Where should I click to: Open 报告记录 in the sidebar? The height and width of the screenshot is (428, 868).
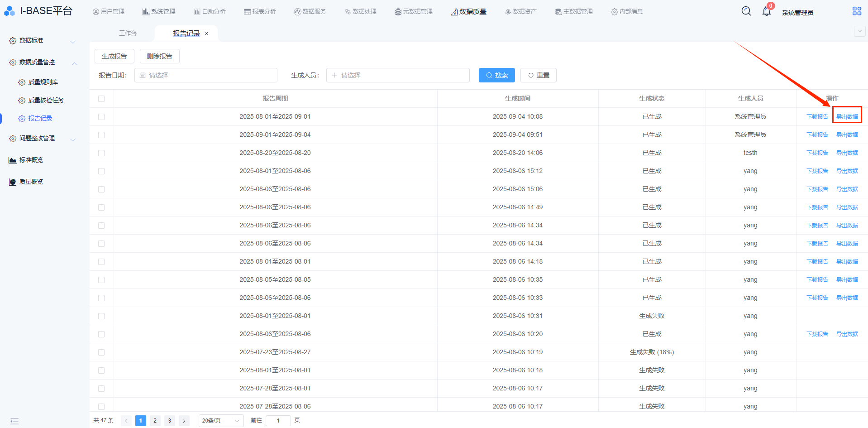click(x=40, y=119)
